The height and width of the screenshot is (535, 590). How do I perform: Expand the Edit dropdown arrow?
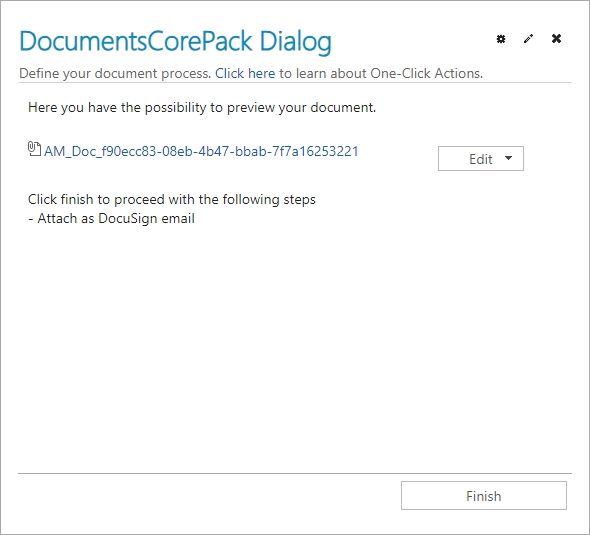click(508, 158)
